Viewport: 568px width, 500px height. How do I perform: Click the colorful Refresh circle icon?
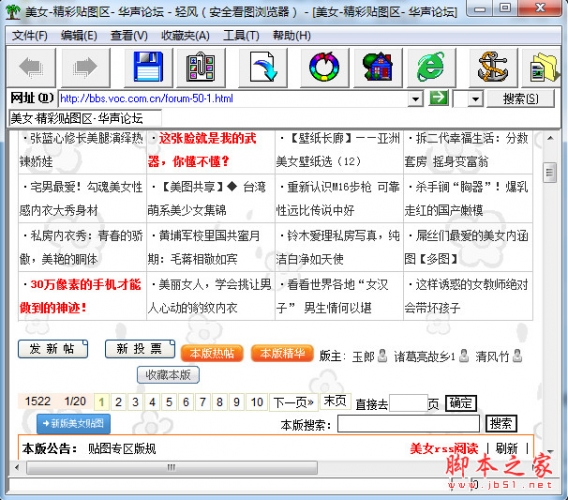coord(325,67)
